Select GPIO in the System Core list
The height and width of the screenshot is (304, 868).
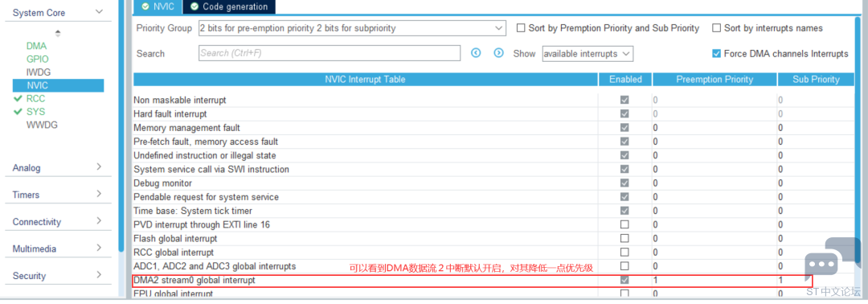coord(37,60)
